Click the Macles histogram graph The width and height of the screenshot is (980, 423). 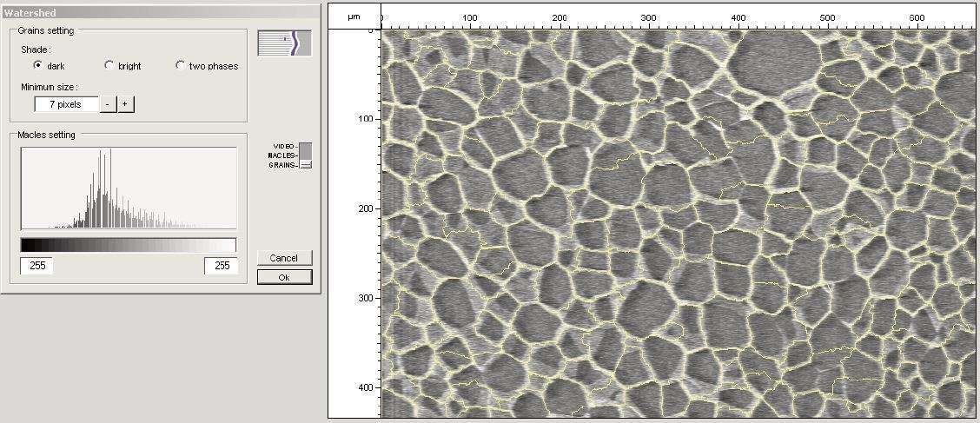click(129, 188)
